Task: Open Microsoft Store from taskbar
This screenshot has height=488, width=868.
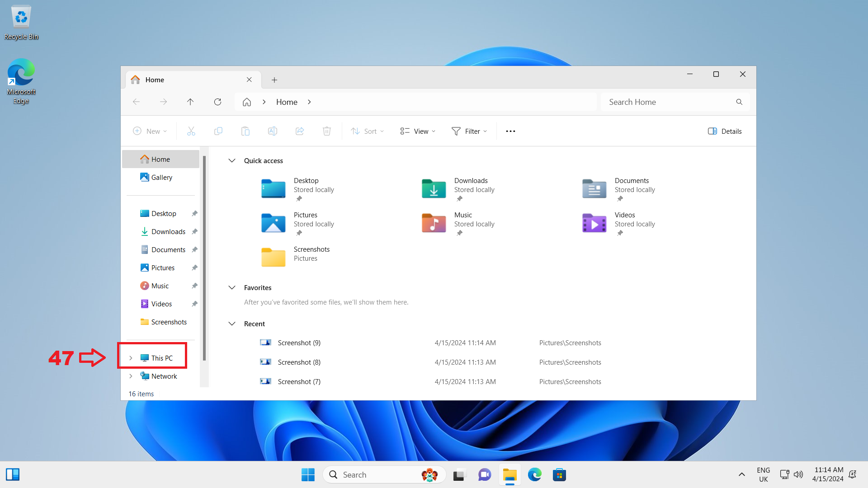Action: [x=559, y=475]
